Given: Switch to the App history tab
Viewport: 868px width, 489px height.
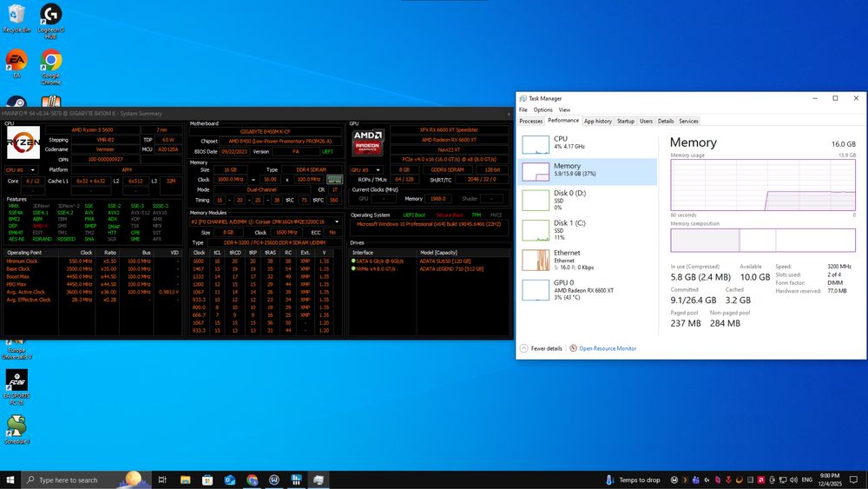Looking at the screenshot, I should pyautogui.click(x=598, y=122).
